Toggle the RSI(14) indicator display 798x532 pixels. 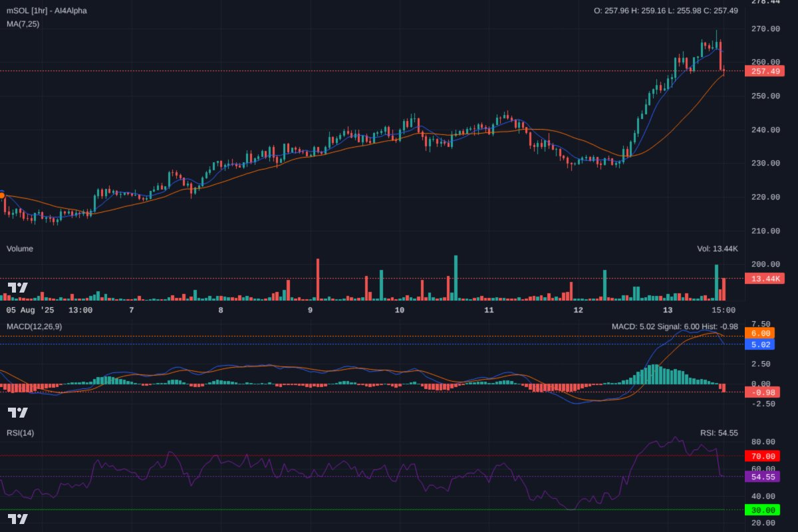coord(21,432)
